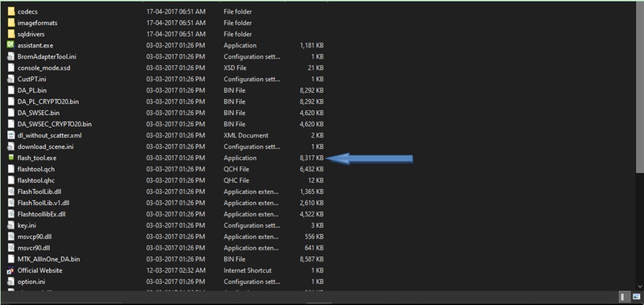Click the FlashtoollibEx.dll file name
This screenshot has width=644, height=305.
click(x=42, y=214)
